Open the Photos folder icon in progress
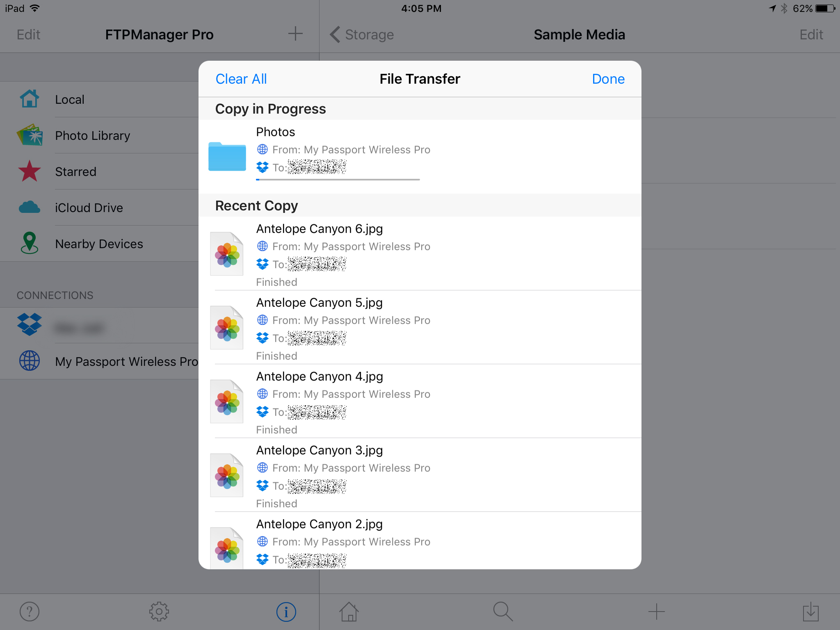This screenshot has width=840, height=630. pyautogui.click(x=227, y=156)
